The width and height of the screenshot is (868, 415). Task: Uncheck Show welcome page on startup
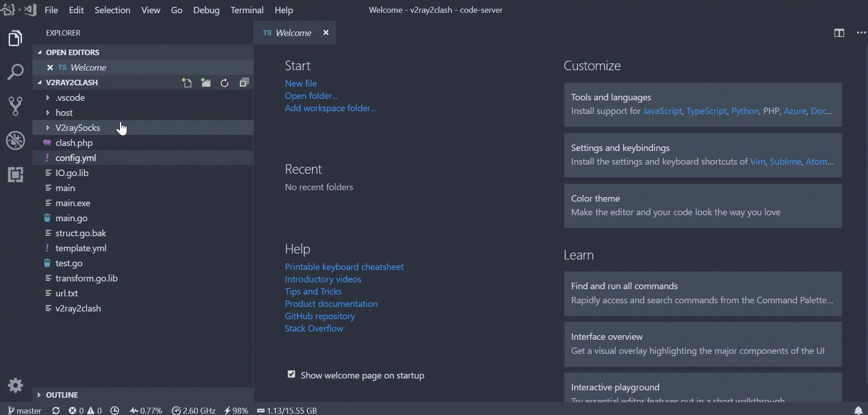(291, 374)
